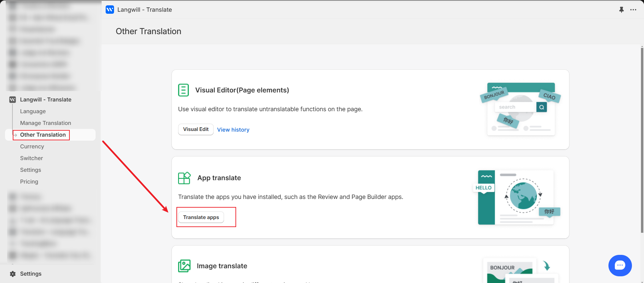Open the Switcher page

(x=32, y=158)
